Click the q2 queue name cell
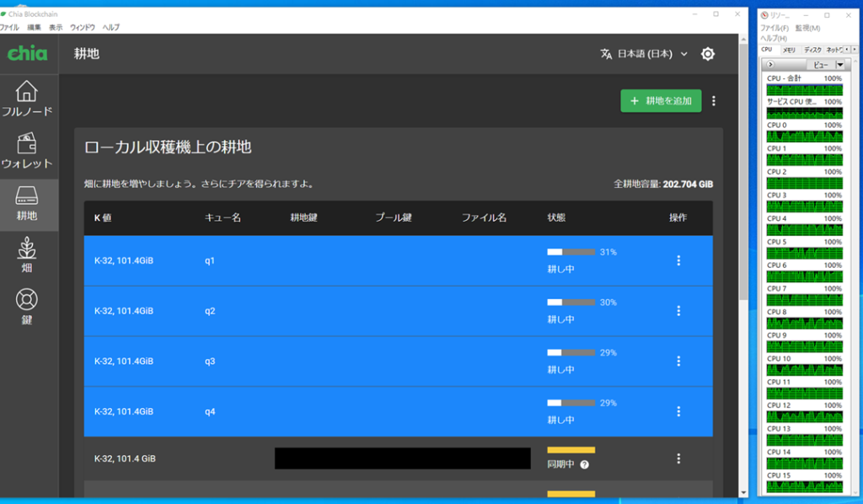 click(210, 311)
